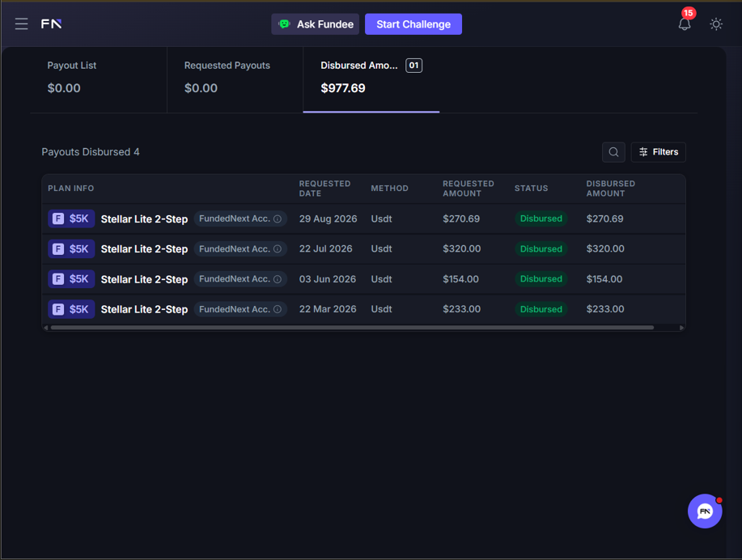Viewport: 742px width, 560px height.
Task: Open the search magnifier icon
Action: 613,152
